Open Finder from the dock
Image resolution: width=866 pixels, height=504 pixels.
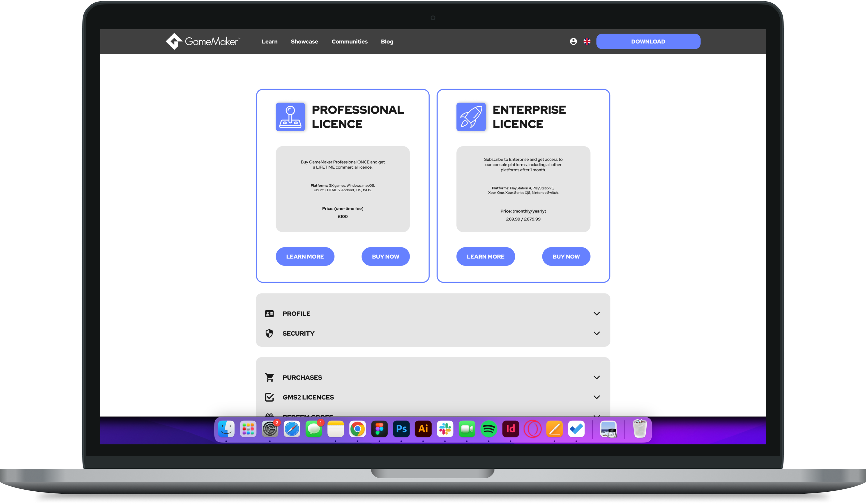(226, 429)
